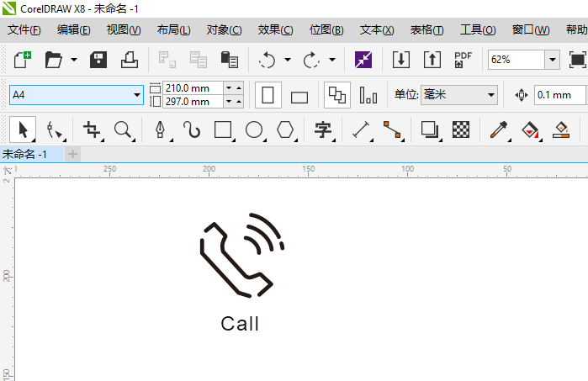This screenshot has width=588, height=381.
Task: Click the page width 210.0 mm field
Action: [193, 88]
